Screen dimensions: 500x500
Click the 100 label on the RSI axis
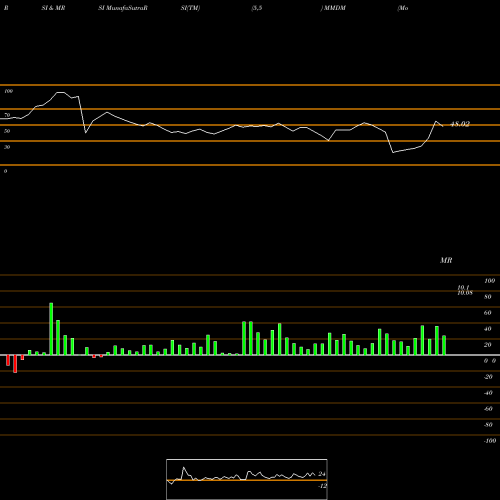(8, 91)
